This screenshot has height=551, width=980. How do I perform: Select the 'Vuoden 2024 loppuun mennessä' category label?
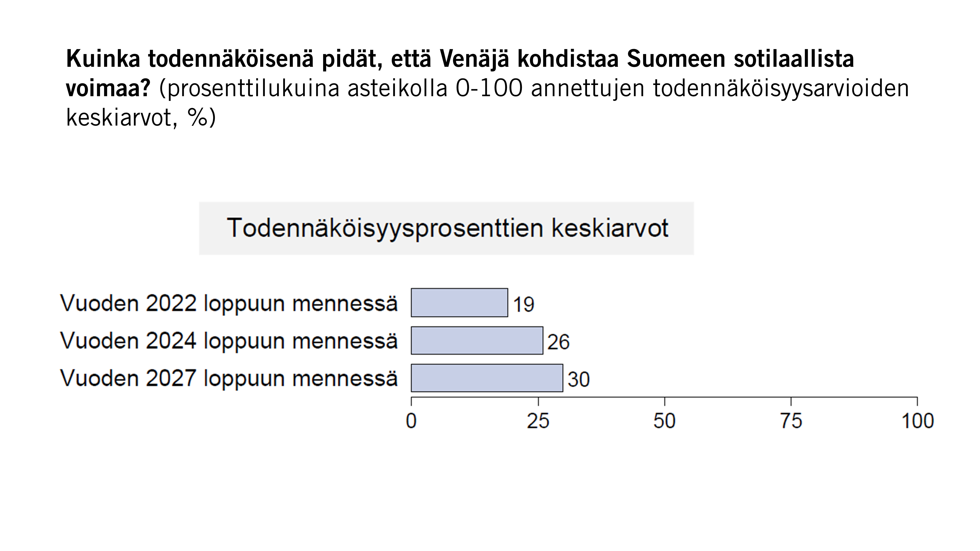click(x=229, y=341)
